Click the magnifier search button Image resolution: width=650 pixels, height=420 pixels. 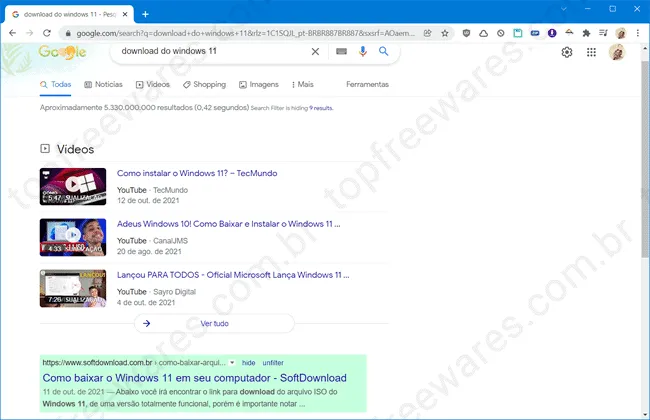pyautogui.click(x=383, y=51)
